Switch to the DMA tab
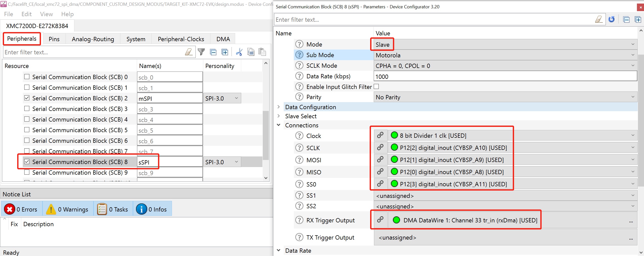The height and width of the screenshot is (256, 644). 223,39
